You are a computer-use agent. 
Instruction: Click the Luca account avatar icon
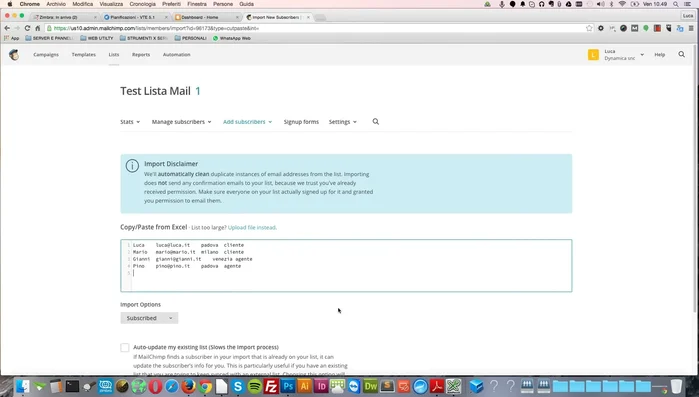click(x=593, y=55)
